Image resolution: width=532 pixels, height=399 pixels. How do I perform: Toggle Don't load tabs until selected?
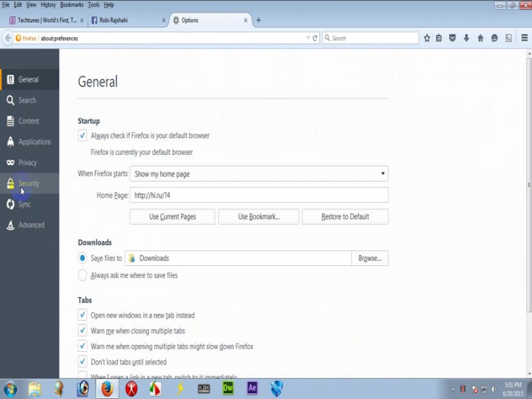(82, 362)
